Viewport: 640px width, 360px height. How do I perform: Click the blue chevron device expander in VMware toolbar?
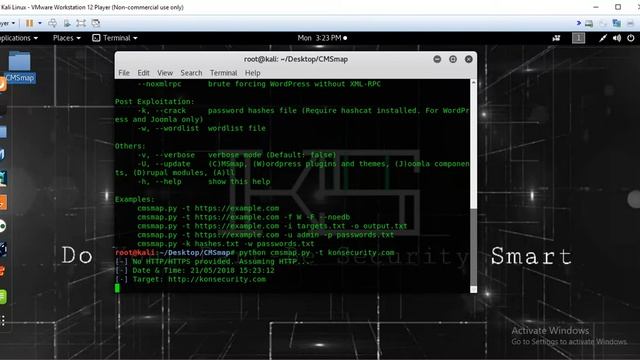pyautogui.click(x=578, y=23)
